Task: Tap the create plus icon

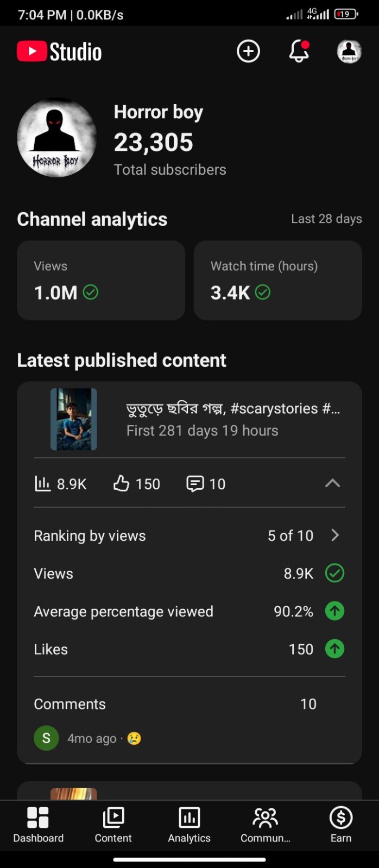Action: [x=248, y=52]
